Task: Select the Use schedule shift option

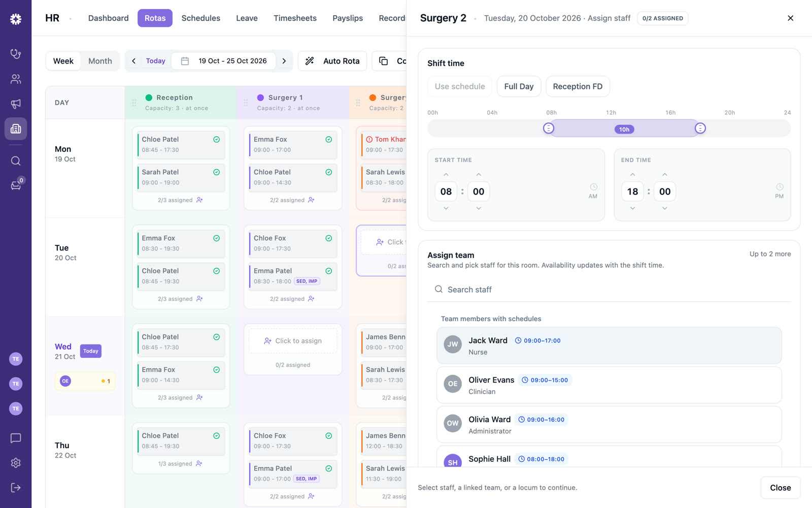Action: (x=460, y=86)
